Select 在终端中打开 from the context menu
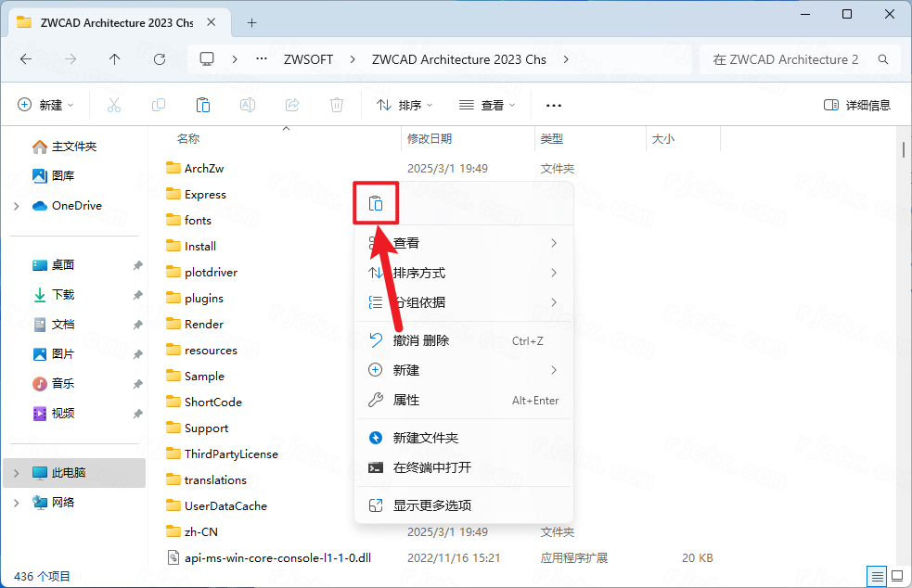The height and width of the screenshot is (588, 912). pos(431,467)
